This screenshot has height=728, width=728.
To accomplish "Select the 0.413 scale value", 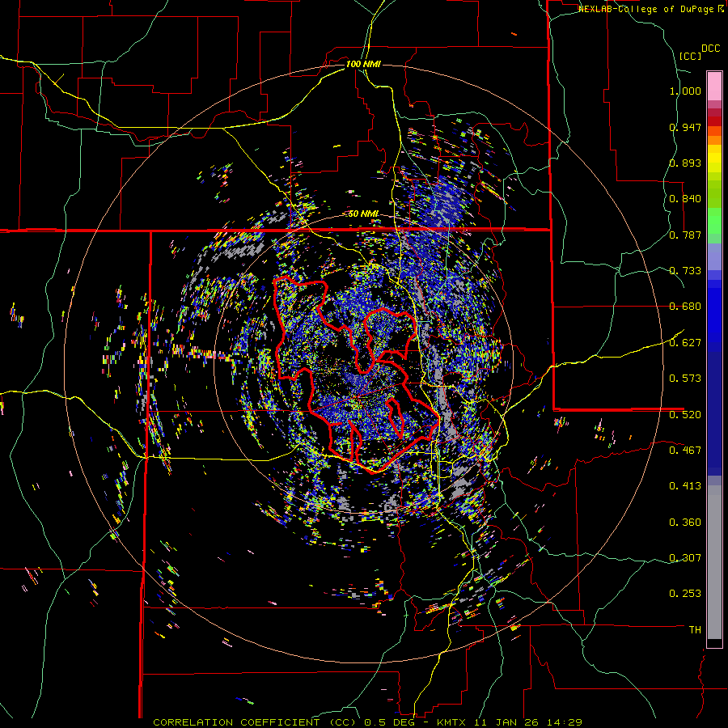I will tap(685, 486).
